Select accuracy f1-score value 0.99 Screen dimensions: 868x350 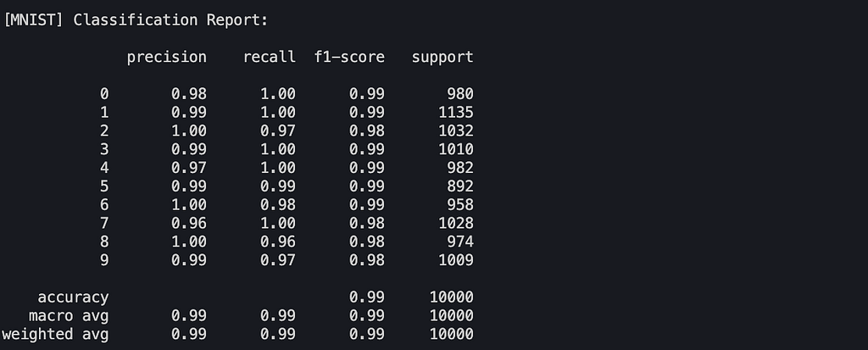367,297
